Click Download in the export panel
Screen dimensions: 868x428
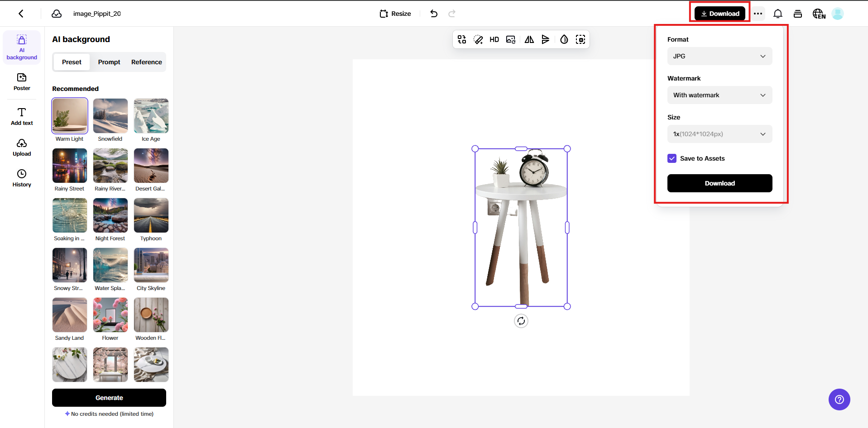(x=720, y=183)
